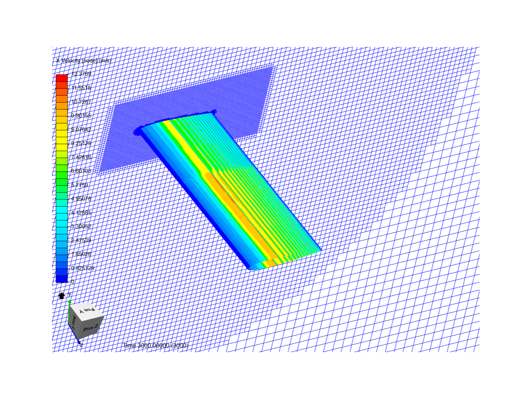Click the legend value 9.07642

coord(81,129)
